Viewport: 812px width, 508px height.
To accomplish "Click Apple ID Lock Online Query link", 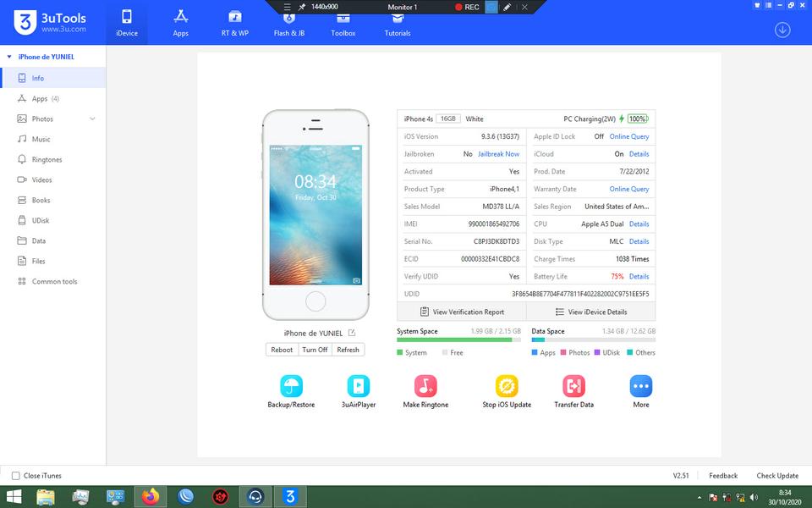I will pos(628,136).
